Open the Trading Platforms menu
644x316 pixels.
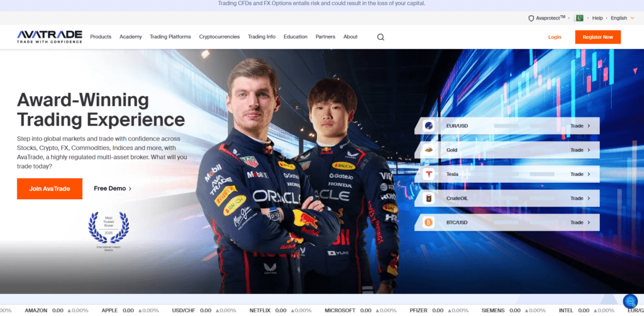click(x=170, y=37)
